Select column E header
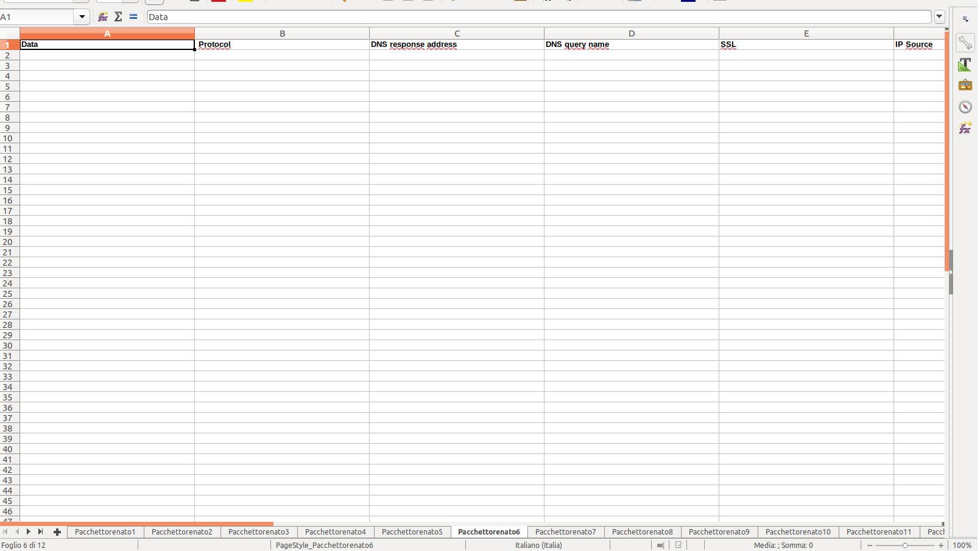Viewport: 980px width, 551px height. pyautogui.click(x=806, y=34)
